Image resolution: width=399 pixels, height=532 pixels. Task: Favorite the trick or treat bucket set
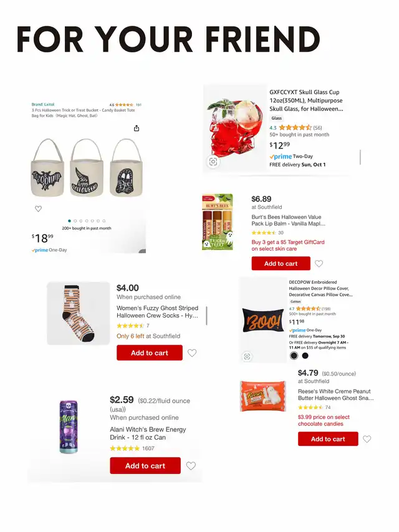tap(38, 209)
